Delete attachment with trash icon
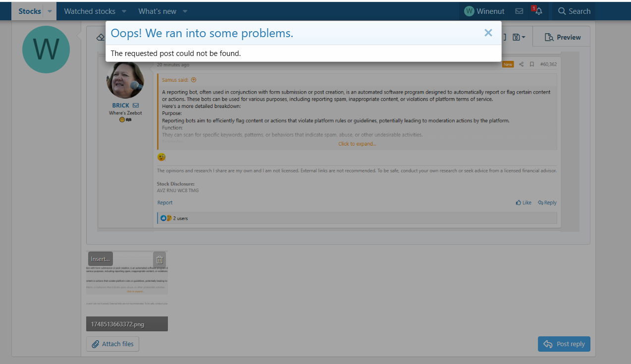This screenshot has height=364, width=631. pyautogui.click(x=159, y=260)
